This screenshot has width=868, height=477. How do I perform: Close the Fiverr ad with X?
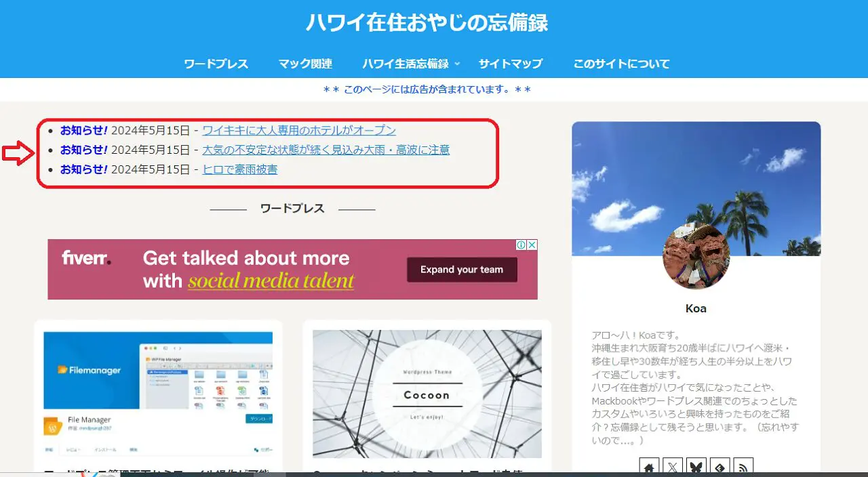(532, 245)
